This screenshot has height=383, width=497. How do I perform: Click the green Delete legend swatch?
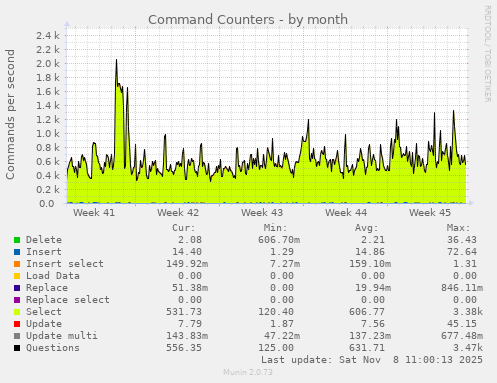(x=17, y=240)
